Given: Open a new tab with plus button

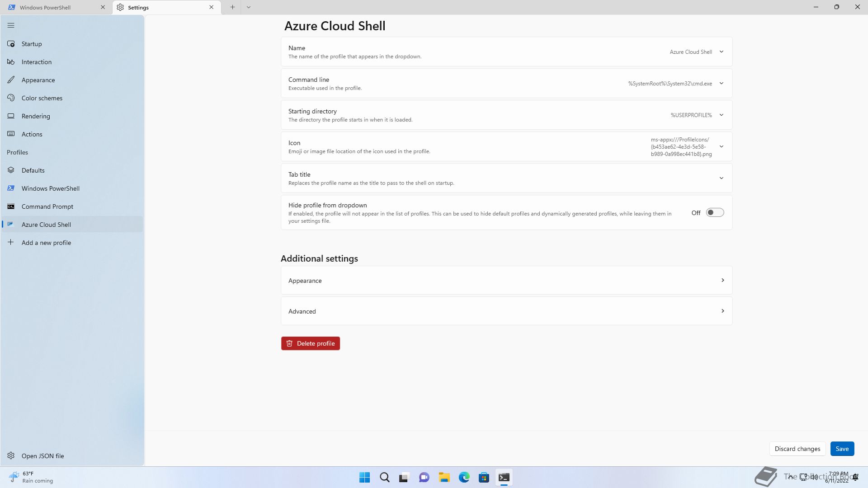Looking at the screenshot, I should pyautogui.click(x=232, y=7).
